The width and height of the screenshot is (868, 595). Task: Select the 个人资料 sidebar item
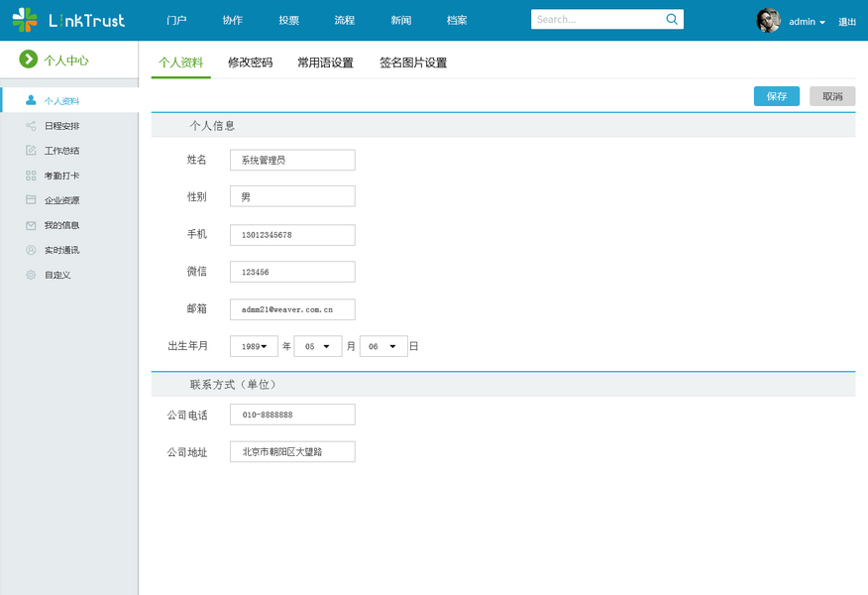click(x=69, y=100)
